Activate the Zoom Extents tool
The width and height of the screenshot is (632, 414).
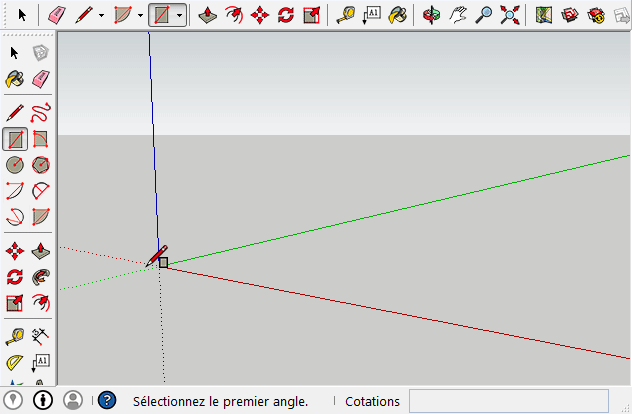coord(510,15)
